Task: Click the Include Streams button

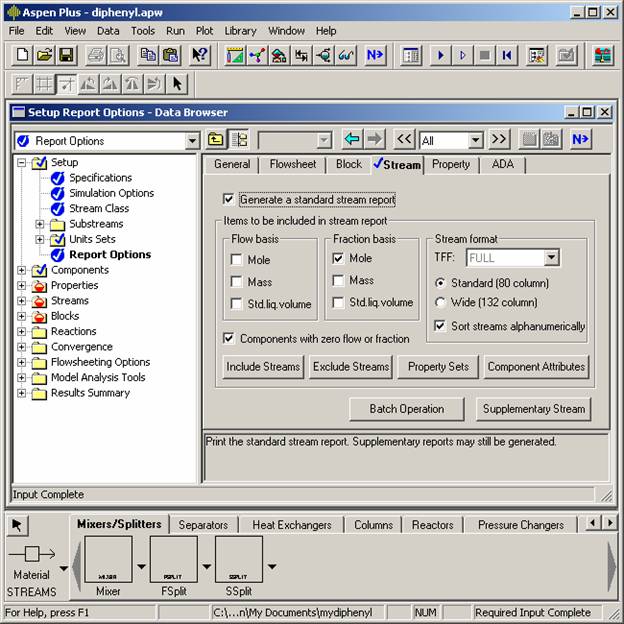Action: pos(263,367)
